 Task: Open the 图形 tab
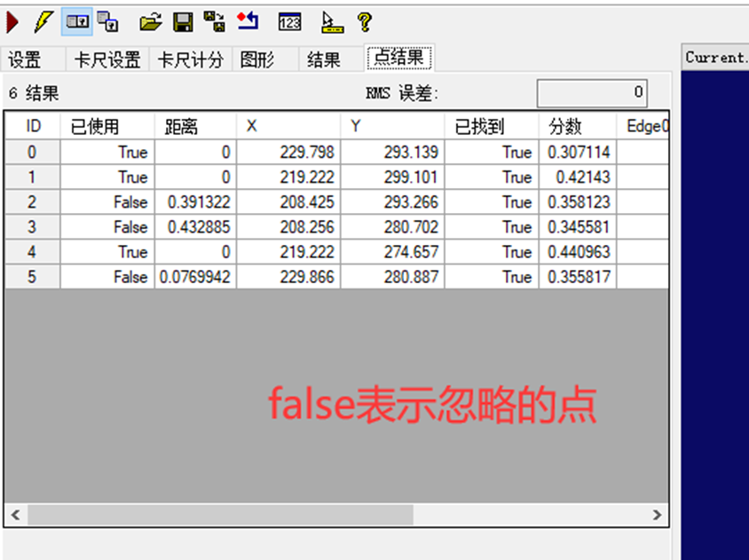[265, 59]
